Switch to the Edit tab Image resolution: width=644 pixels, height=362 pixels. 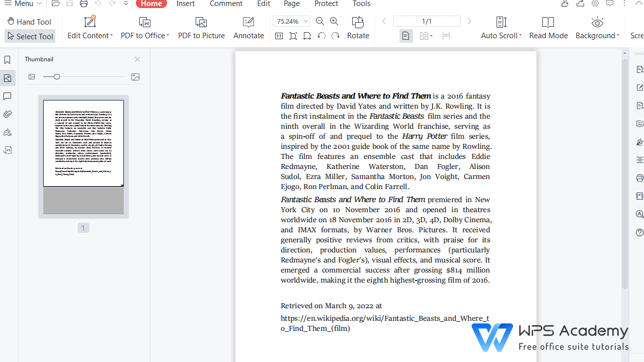[264, 4]
